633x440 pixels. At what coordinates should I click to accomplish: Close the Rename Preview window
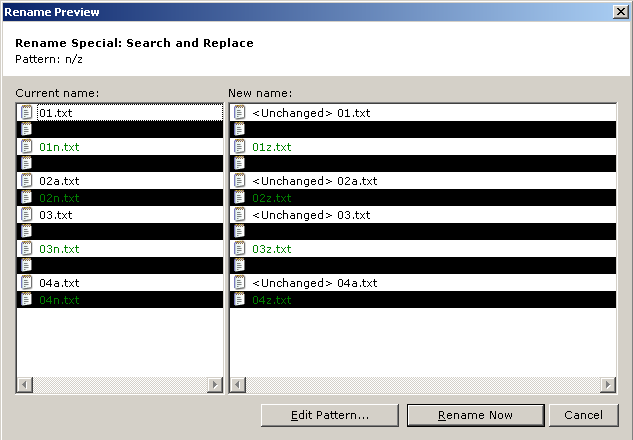click(x=620, y=11)
